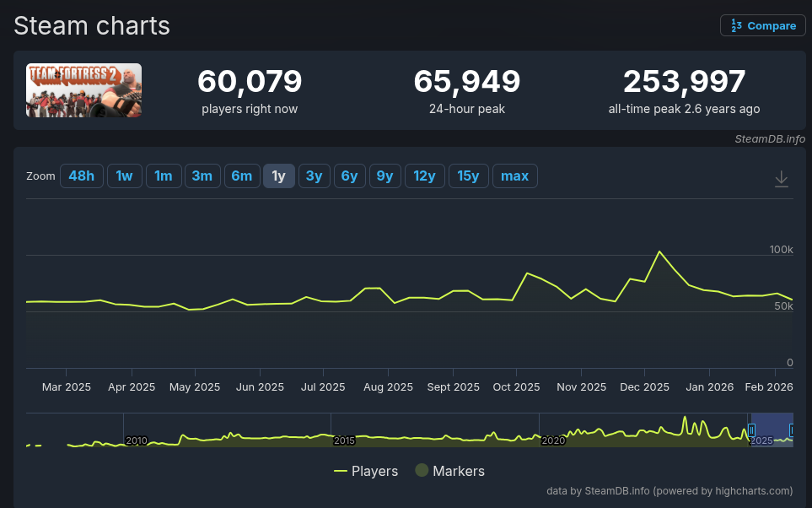
Task: Click the 60,079 players right now value
Action: [x=250, y=81]
